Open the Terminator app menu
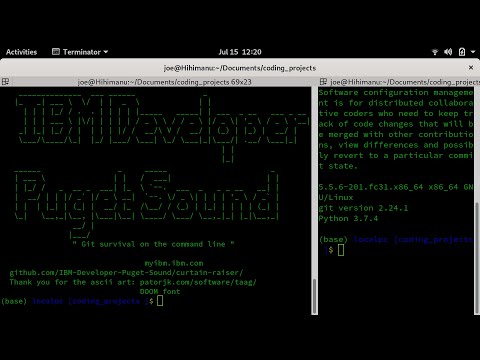The image size is (480, 360). (80, 52)
